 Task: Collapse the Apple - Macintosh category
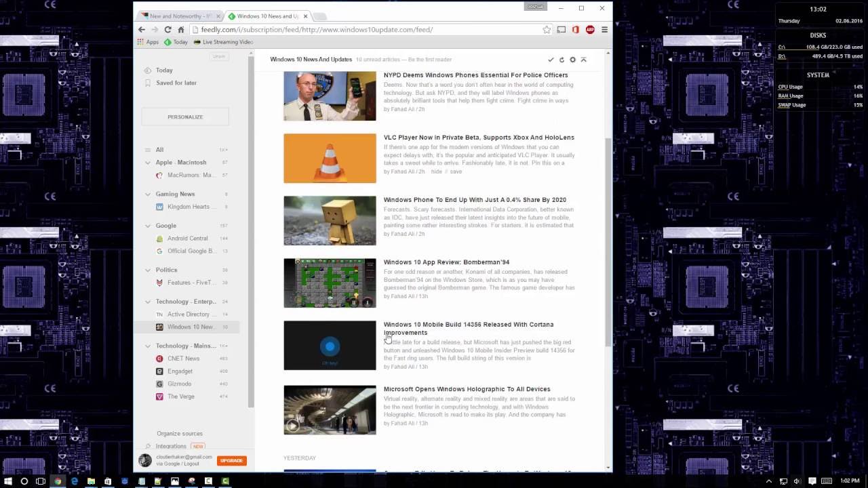coord(148,163)
